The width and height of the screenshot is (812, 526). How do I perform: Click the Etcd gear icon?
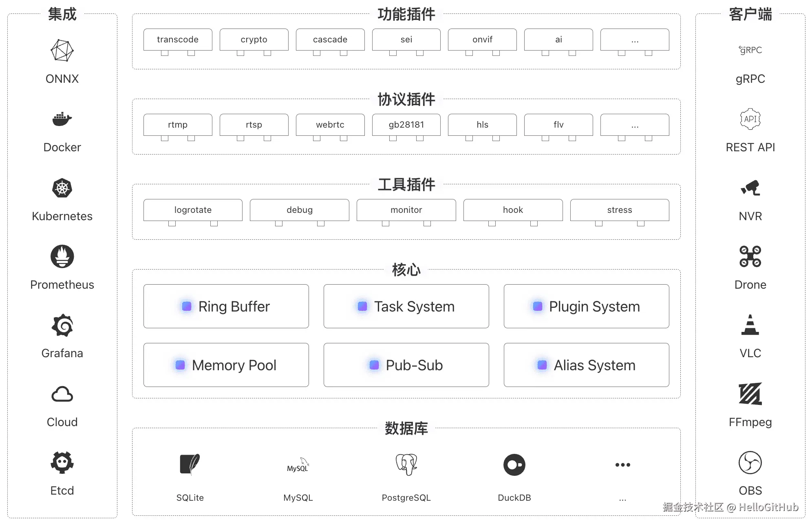click(62, 462)
